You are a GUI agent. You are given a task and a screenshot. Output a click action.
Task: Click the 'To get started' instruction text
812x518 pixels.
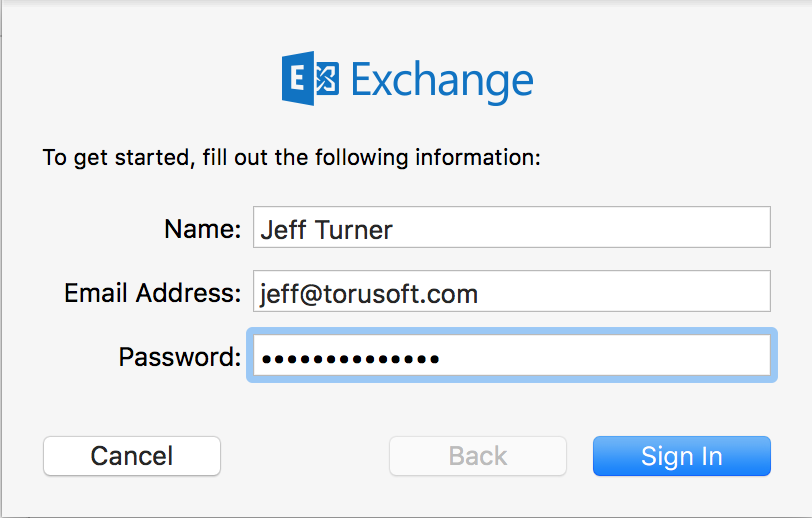[x=292, y=157]
